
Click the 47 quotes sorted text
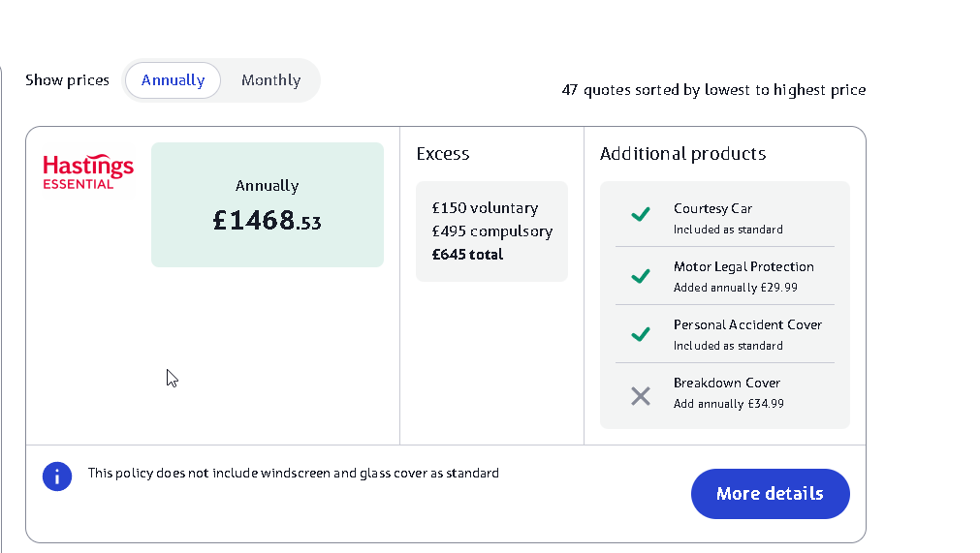tap(713, 90)
